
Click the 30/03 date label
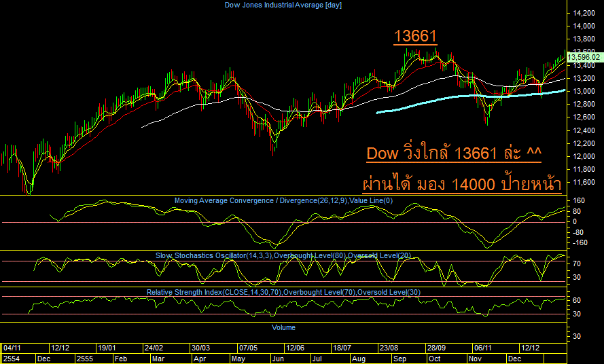200,348
